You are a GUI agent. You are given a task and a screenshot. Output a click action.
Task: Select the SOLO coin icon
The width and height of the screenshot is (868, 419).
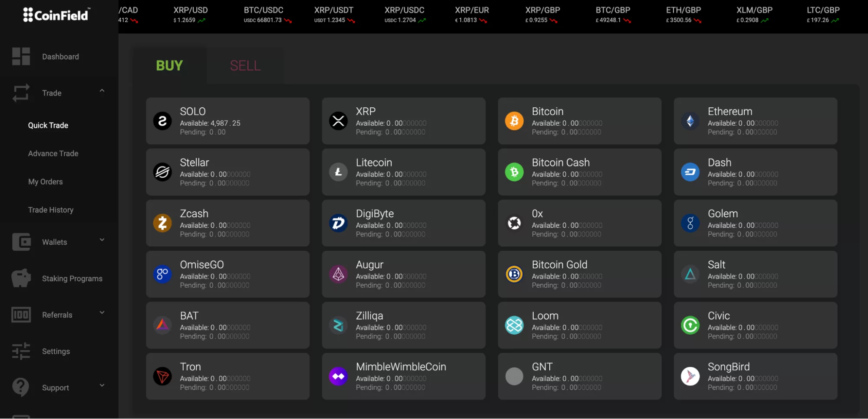coord(162,121)
